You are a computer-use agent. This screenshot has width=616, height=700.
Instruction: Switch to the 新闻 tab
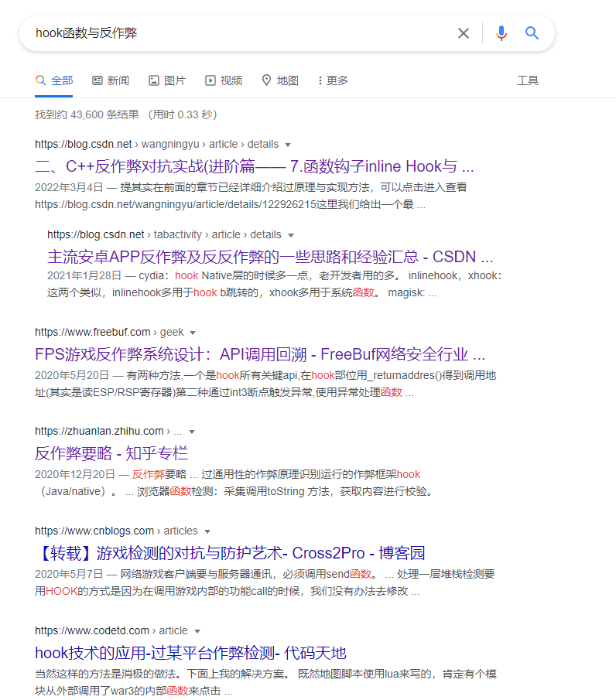(111, 80)
